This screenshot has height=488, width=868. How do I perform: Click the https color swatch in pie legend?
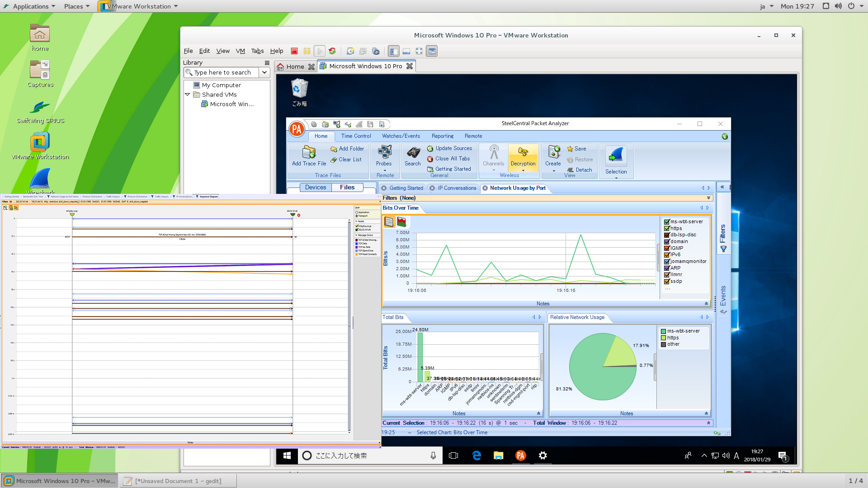pos(663,338)
